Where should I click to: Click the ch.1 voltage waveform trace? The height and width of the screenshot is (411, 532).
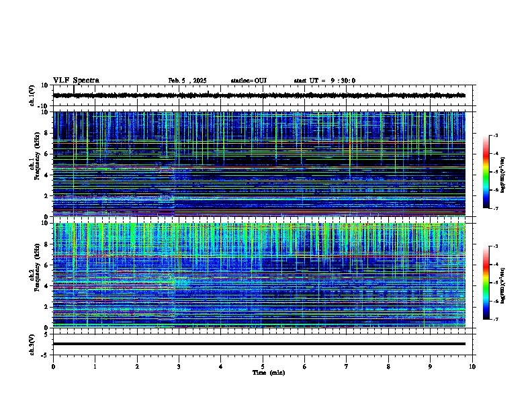coord(259,95)
